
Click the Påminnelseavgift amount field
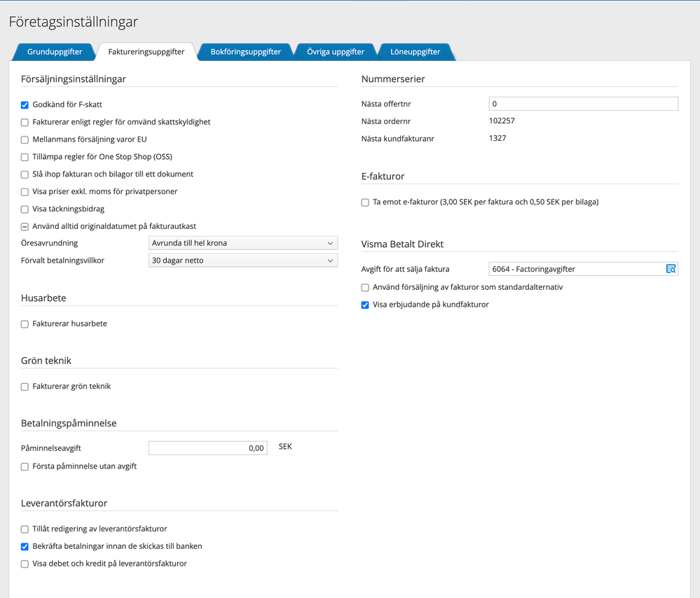coord(208,448)
